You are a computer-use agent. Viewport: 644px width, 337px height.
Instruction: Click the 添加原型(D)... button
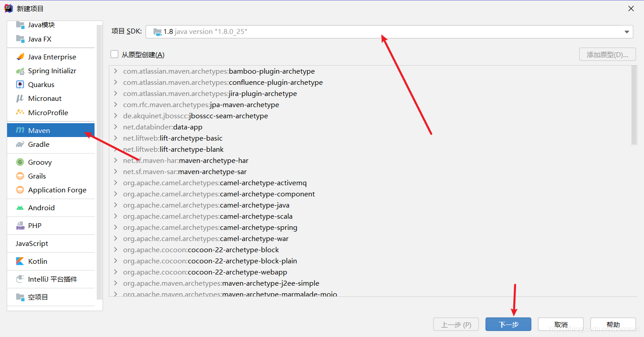coord(607,54)
